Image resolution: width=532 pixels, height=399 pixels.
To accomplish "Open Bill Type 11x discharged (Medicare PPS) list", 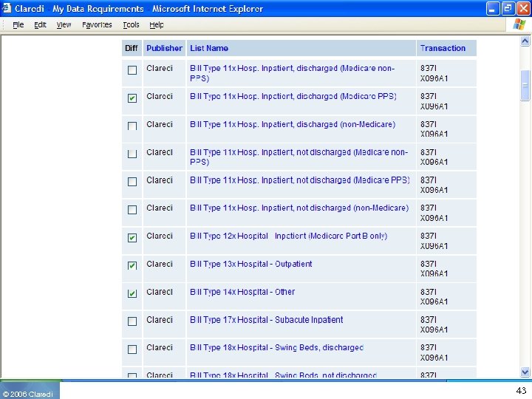I will [x=293, y=96].
